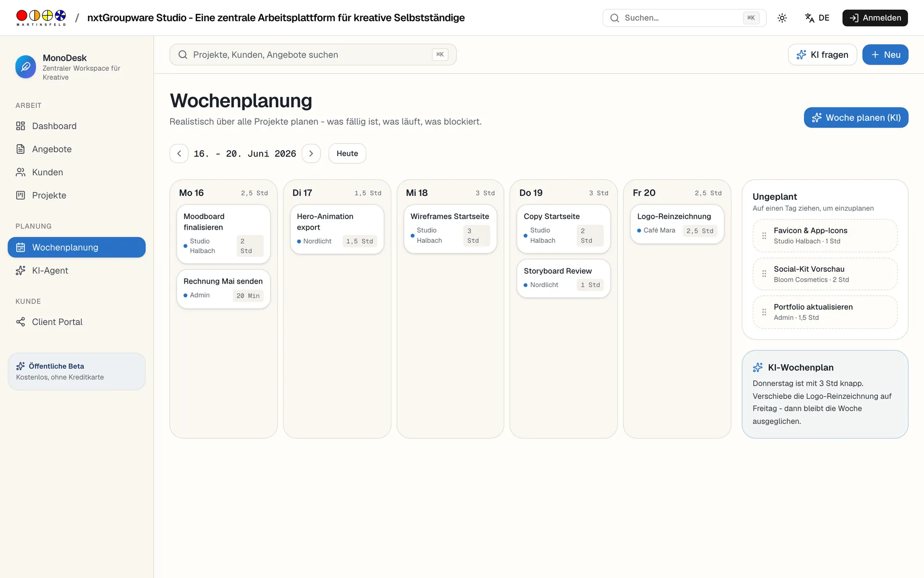Click the Di 17 column header
The image size is (924, 578).
tap(337, 193)
